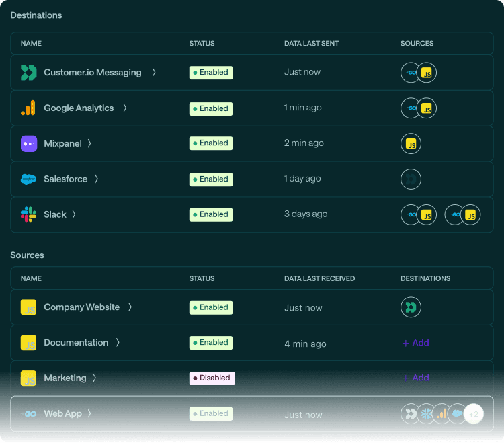
Task: Click the +2 more destinations badge
Action: pyautogui.click(x=474, y=414)
